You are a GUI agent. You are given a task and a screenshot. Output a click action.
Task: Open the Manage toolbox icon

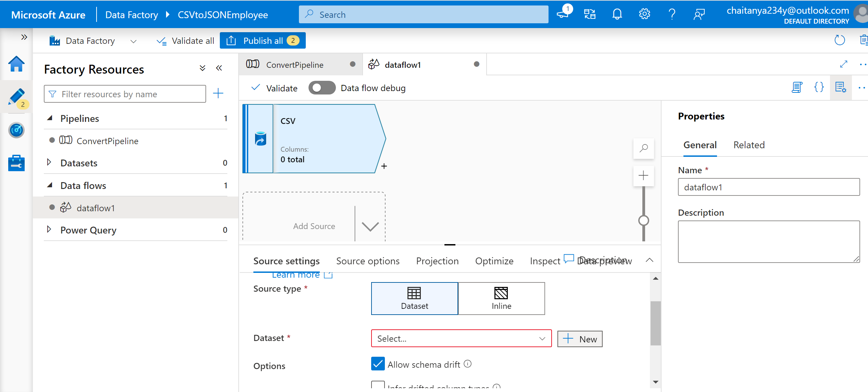16,163
